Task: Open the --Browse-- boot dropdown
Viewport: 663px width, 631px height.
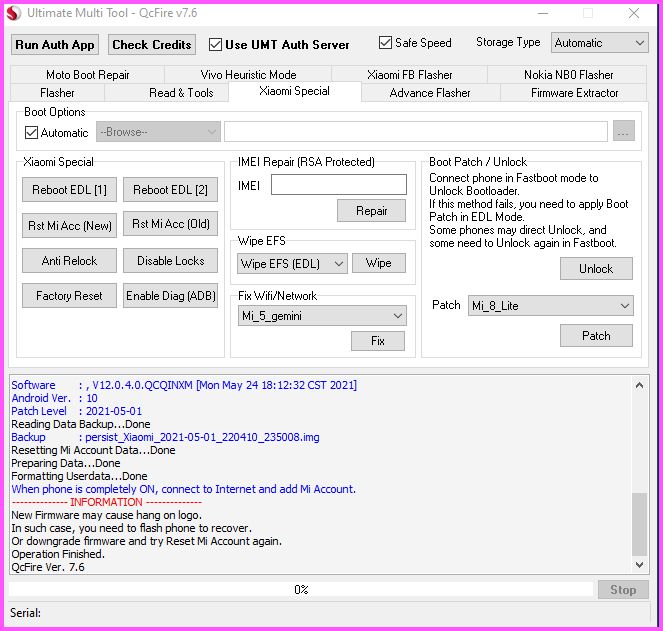Action: pyautogui.click(x=158, y=132)
